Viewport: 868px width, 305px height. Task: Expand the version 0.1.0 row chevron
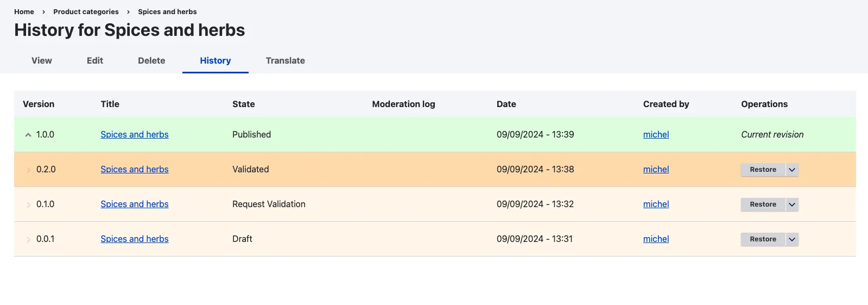click(28, 204)
